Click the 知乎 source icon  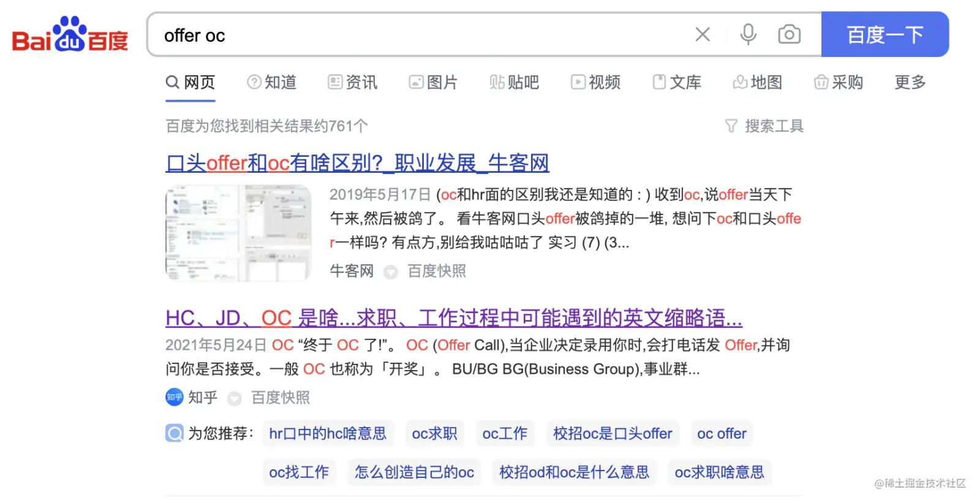coord(175,398)
